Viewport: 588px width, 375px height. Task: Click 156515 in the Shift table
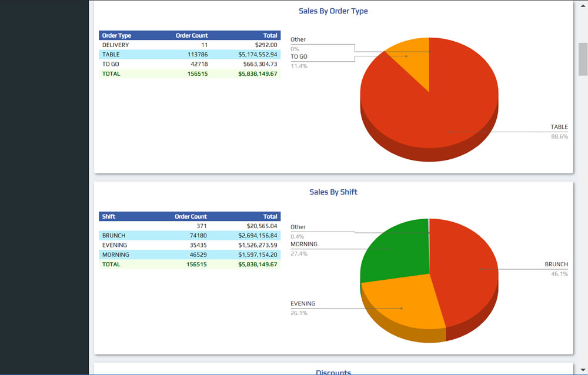(197, 264)
